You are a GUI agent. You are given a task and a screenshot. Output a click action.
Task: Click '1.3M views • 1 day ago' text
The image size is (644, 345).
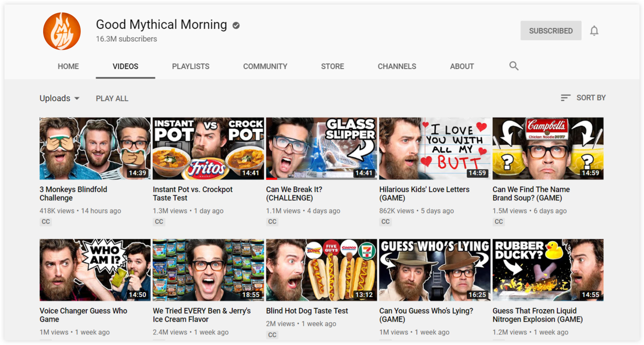click(188, 211)
